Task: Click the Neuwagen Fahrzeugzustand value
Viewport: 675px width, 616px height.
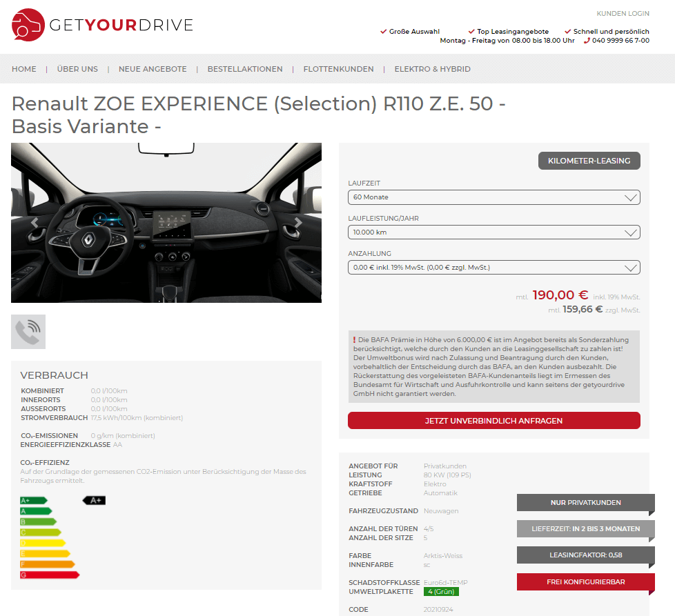Action: coord(441,511)
